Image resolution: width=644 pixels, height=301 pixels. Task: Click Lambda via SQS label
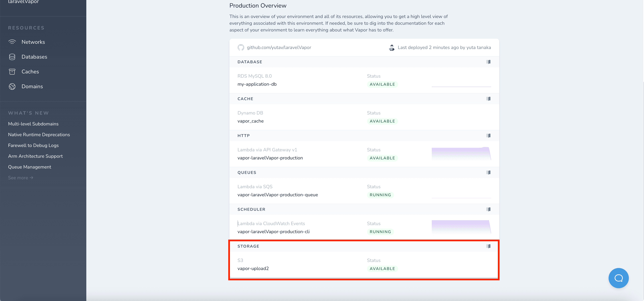click(255, 187)
